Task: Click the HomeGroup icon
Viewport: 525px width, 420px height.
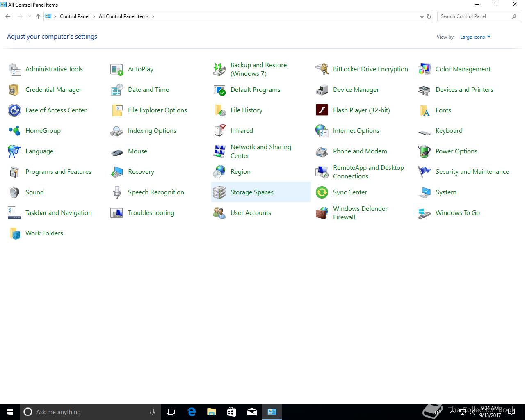Action: (14, 131)
